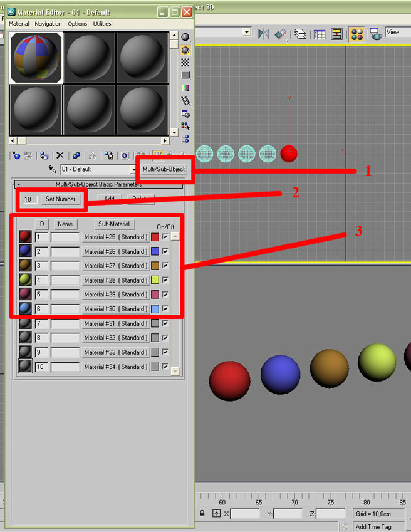This screenshot has height=532, width=411.
Task: Click Assign Material to Selection icon
Action: (x=44, y=155)
